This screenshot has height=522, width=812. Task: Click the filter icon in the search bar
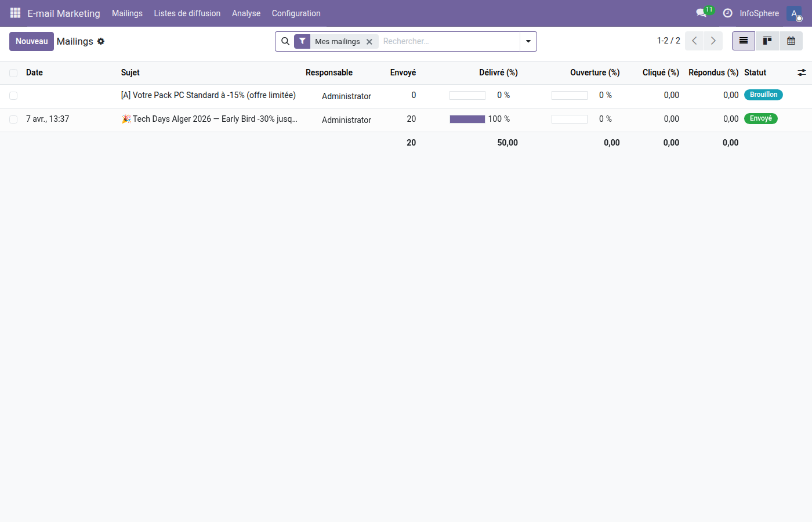pyautogui.click(x=302, y=41)
